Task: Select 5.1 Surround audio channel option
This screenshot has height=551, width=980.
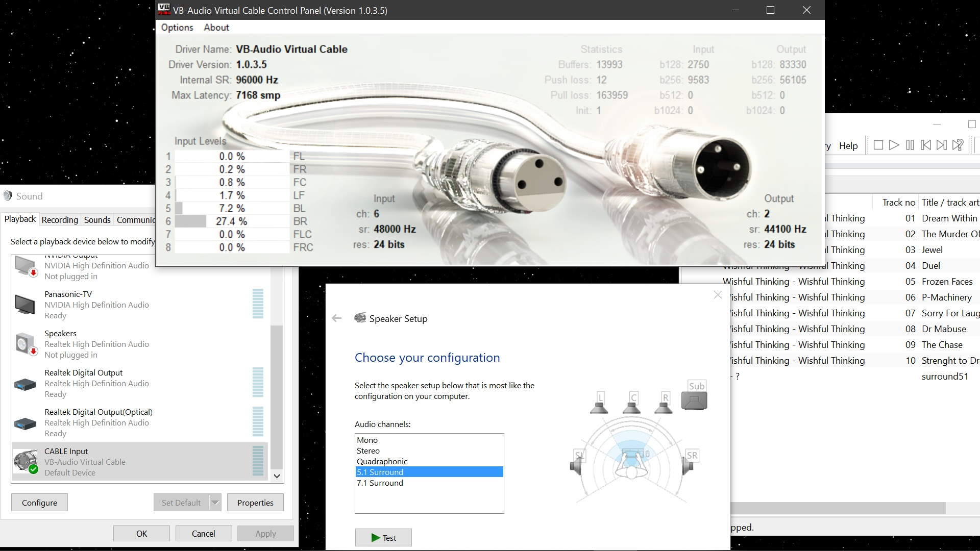Action: (429, 472)
